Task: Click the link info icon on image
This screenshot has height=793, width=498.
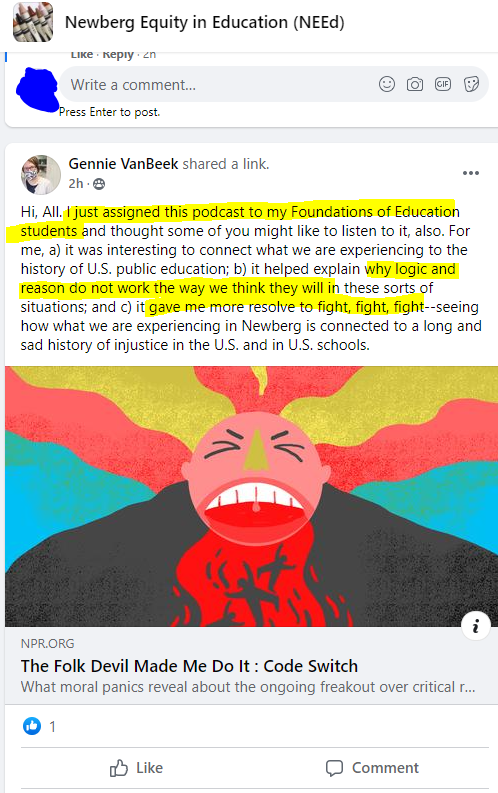Action: pos(475,627)
